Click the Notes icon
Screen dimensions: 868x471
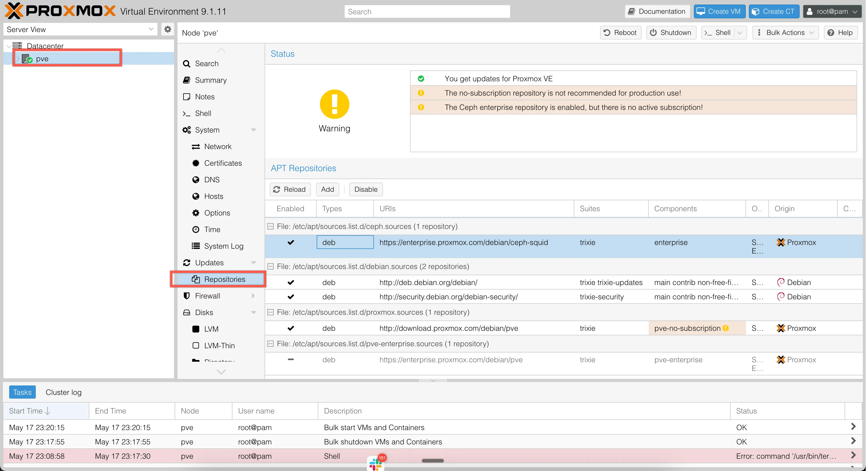click(x=186, y=97)
